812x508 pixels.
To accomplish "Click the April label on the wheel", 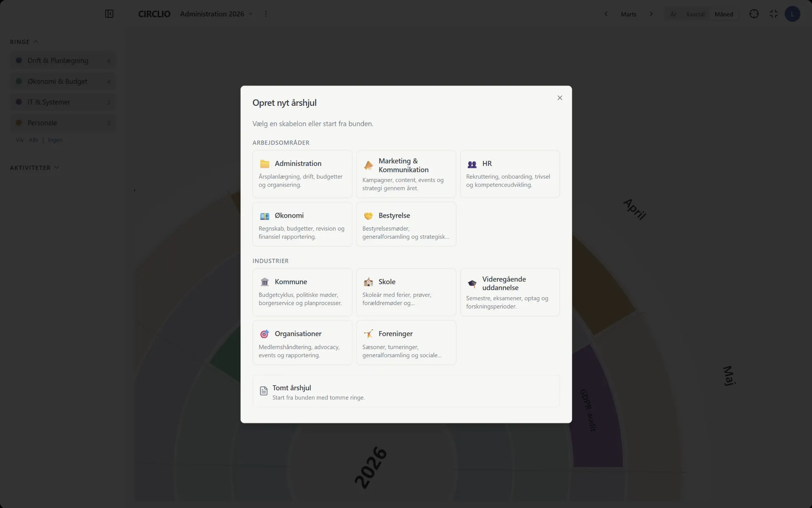I will coord(635,209).
